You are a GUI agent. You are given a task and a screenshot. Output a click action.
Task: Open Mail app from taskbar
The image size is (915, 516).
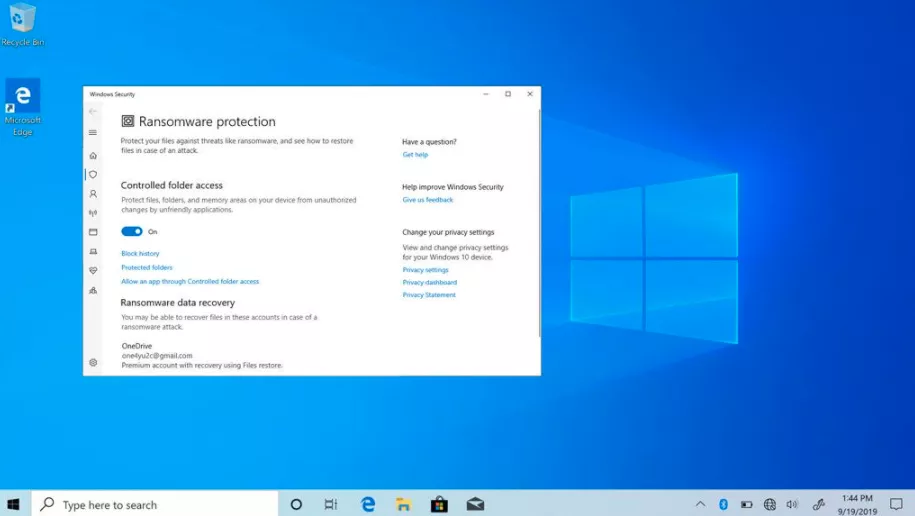[x=475, y=504]
